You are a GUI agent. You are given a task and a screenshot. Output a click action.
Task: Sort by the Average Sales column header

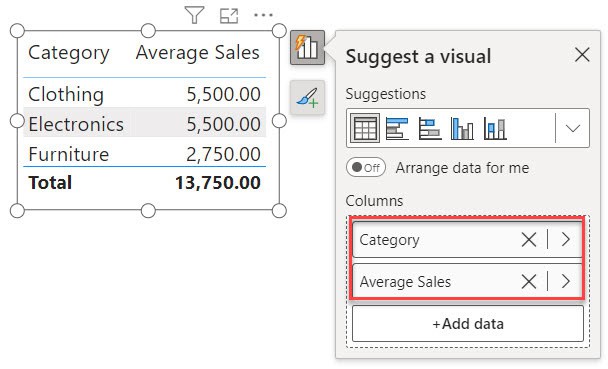(x=198, y=52)
